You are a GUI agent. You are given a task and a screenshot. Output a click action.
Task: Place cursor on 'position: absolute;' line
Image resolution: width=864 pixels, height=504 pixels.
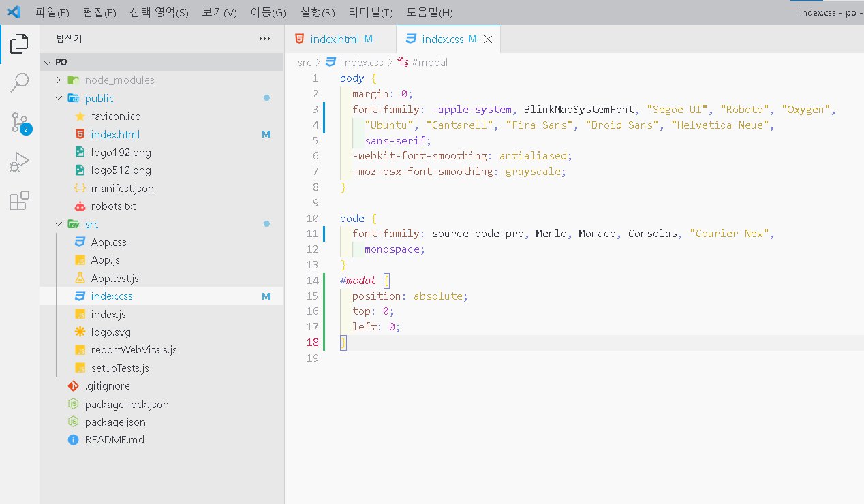[410, 296]
